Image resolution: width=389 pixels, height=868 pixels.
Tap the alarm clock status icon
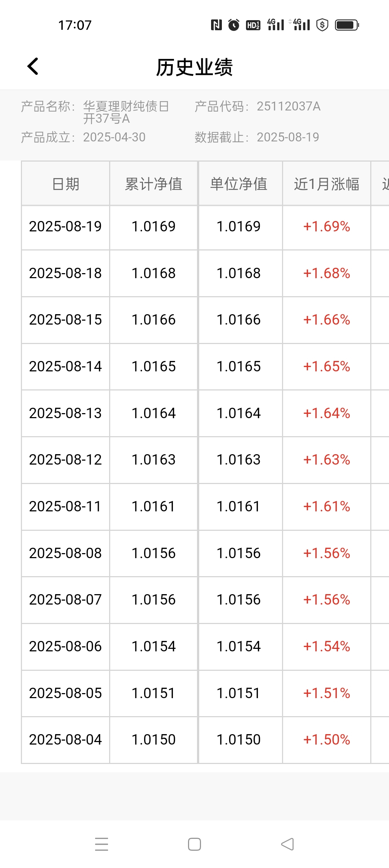[x=234, y=25]
